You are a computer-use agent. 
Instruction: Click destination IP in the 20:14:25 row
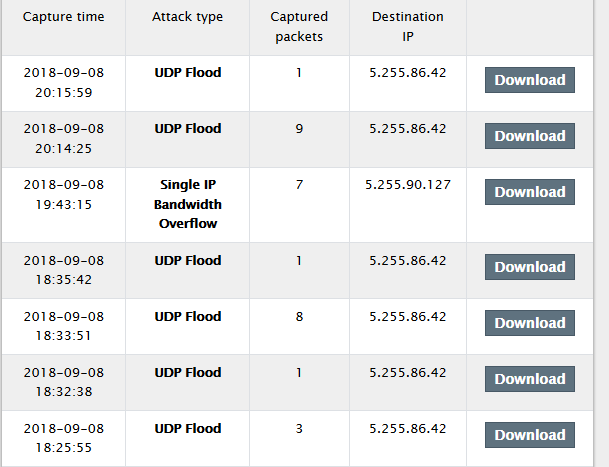(x=407, y=128)
